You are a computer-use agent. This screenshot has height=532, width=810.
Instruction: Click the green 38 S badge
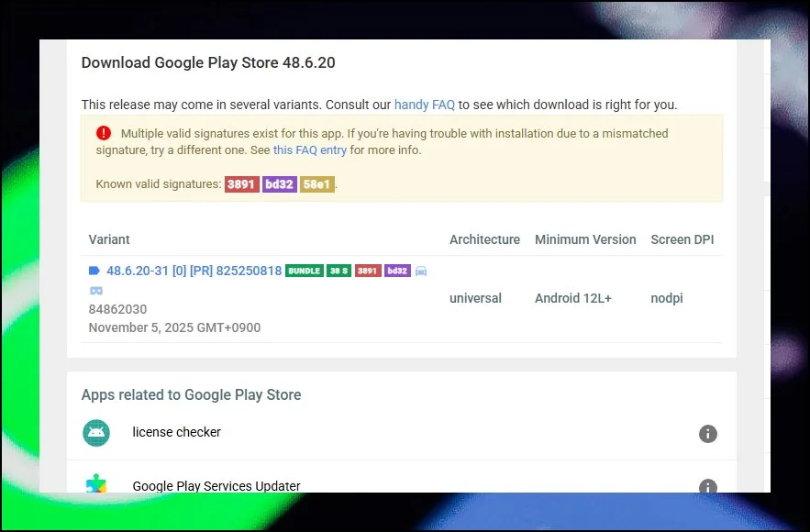pos(338,271)
